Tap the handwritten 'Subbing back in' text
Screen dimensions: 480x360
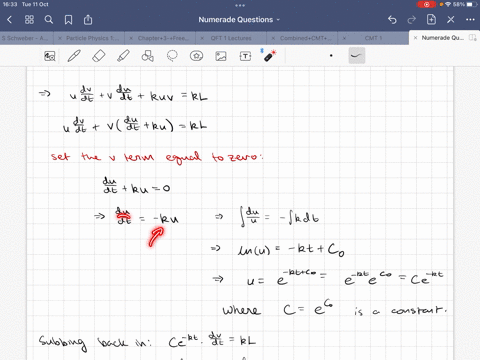click(95, 343)
